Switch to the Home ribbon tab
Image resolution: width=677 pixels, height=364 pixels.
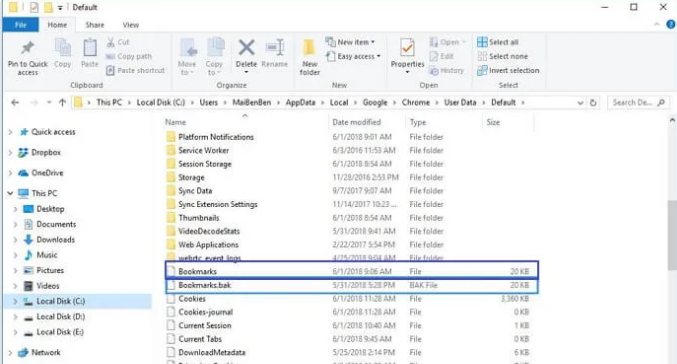57,25
